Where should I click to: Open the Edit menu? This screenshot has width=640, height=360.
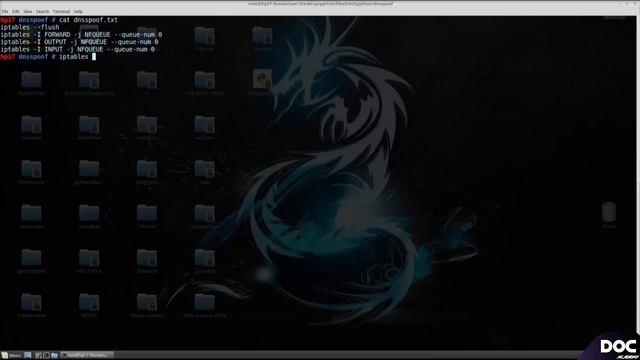tap(16, 11)
